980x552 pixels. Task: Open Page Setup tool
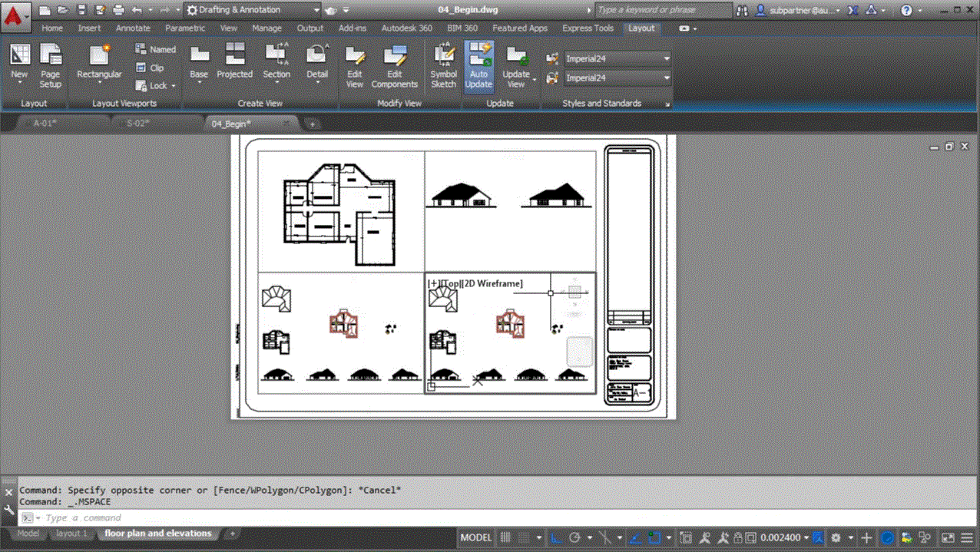tap(51, 66)
